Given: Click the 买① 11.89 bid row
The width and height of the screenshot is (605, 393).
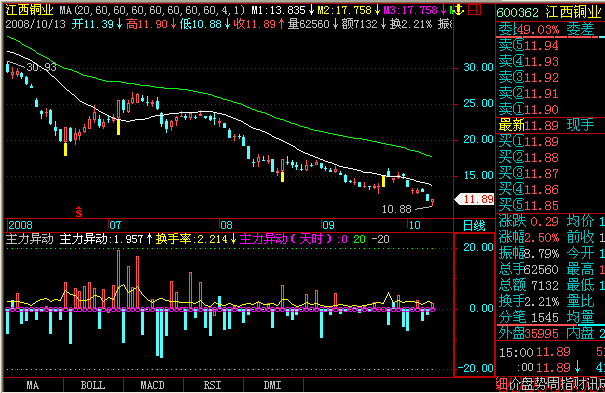Looking at the screenshot, I should (529, 142).
